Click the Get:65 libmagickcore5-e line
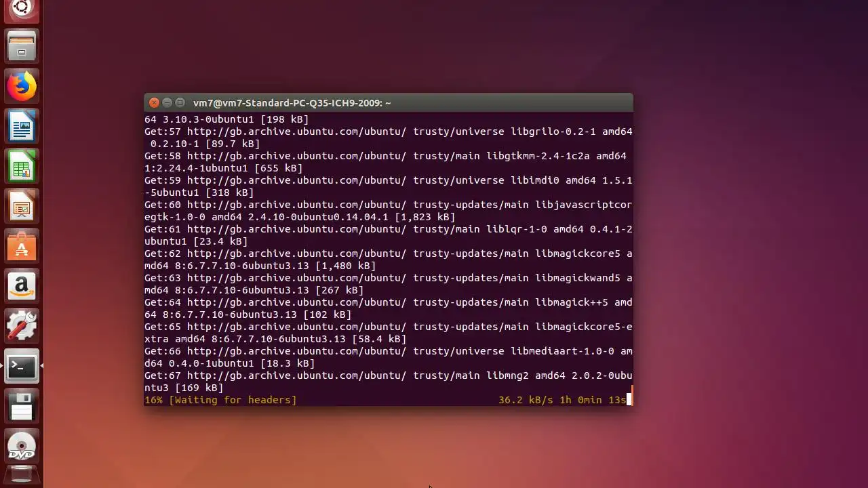The image size is (868, 488). (x=389, y=327)
